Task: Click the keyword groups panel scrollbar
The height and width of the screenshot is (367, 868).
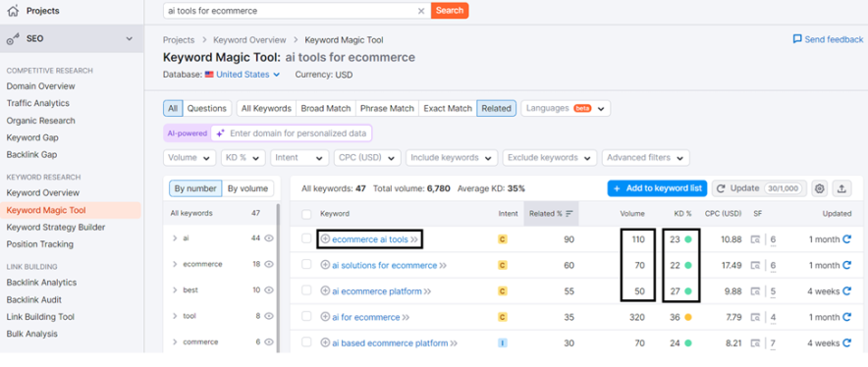Action: pyautogui.click(x=278, y=277)
